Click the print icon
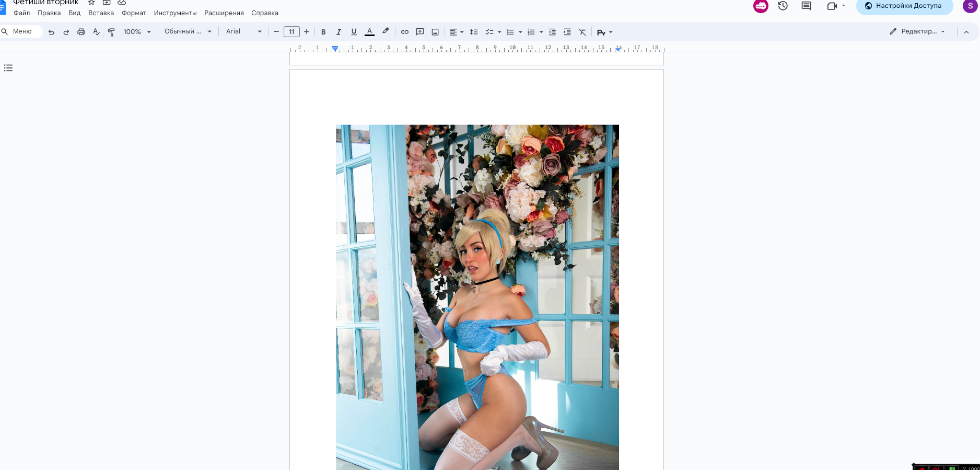Image resolution: width=980 pixels, height=470 pixels. pos(81,32)
